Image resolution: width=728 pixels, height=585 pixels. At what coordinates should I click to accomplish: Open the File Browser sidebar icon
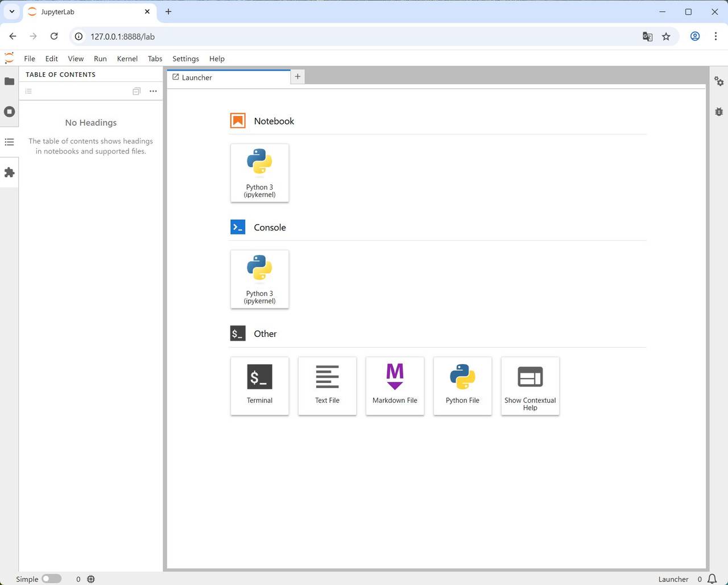tap(9, 81)
